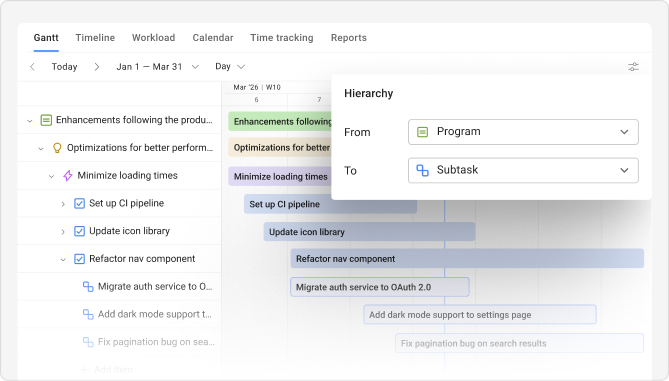Click the lightning bolt icon beside Minimize loading times
This screenshot has width=669, height=381.
(x=68, y=175)
